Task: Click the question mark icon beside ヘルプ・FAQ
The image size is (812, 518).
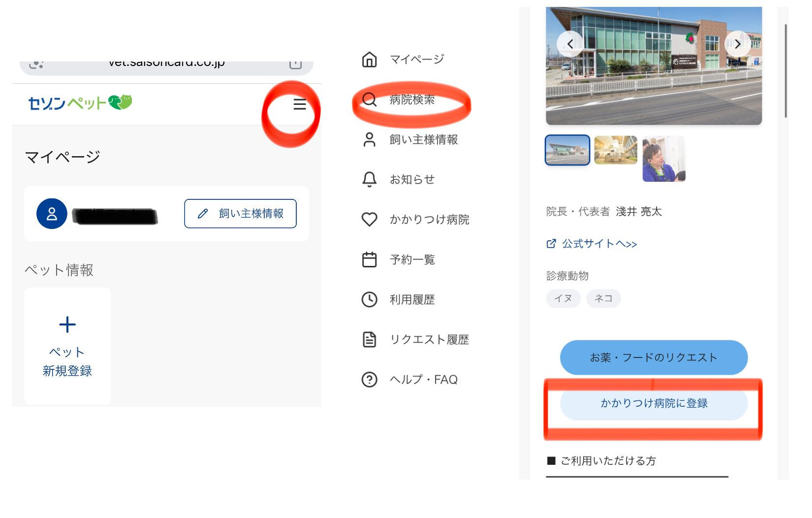Action: coord(370,380)
